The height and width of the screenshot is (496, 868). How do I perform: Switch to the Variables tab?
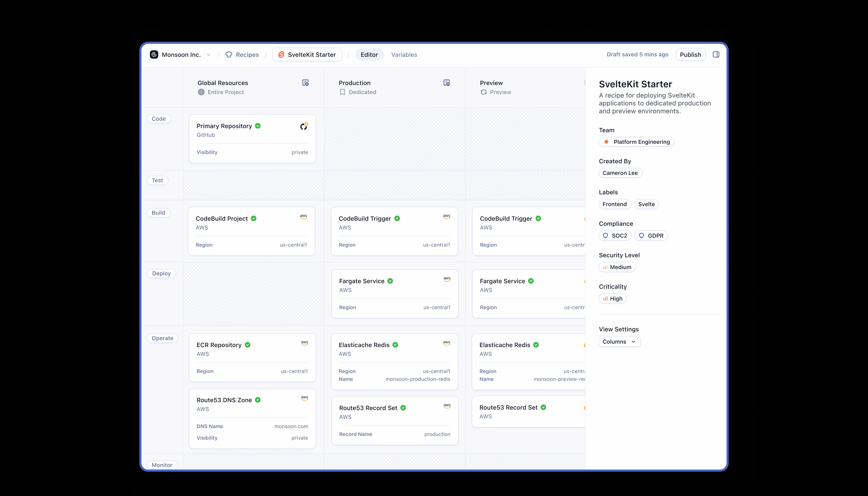[404, 55]
